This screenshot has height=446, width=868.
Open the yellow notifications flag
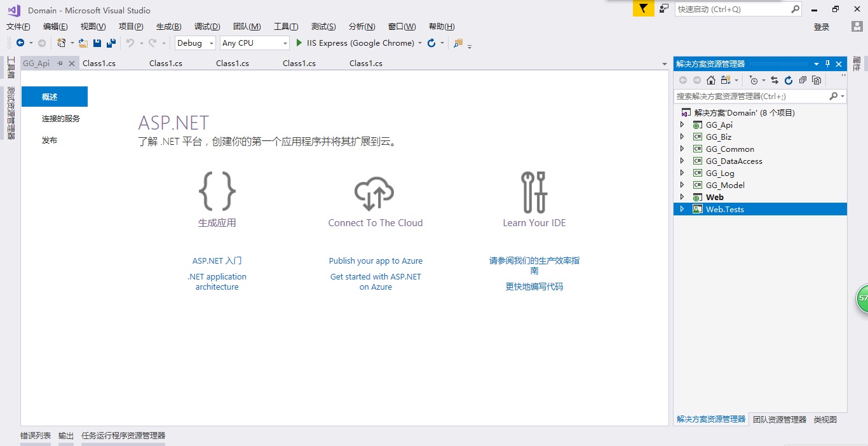643,9
